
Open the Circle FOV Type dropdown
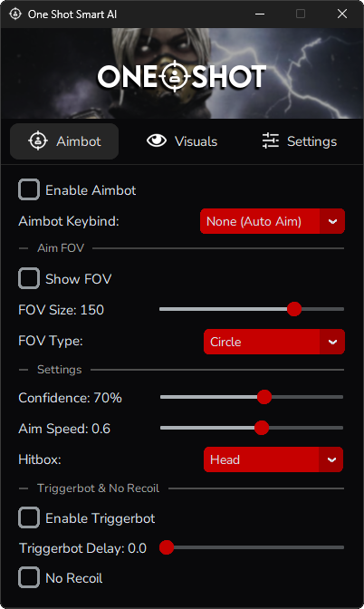pyautogui.click(x=274, y=342)
